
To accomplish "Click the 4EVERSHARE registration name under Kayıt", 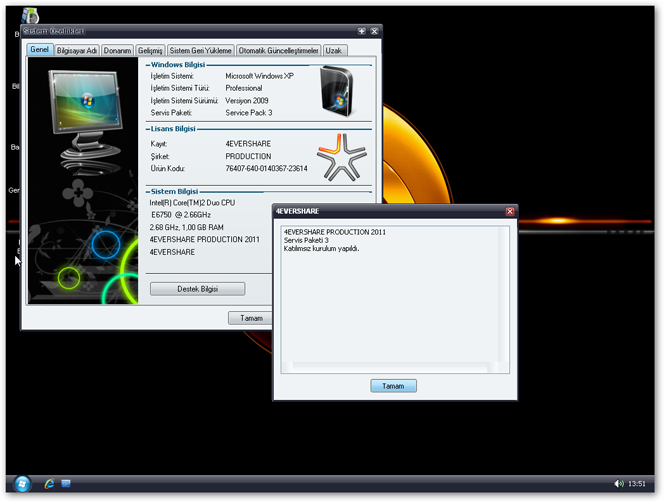I will pyautogui.click(x=248, y=144).
